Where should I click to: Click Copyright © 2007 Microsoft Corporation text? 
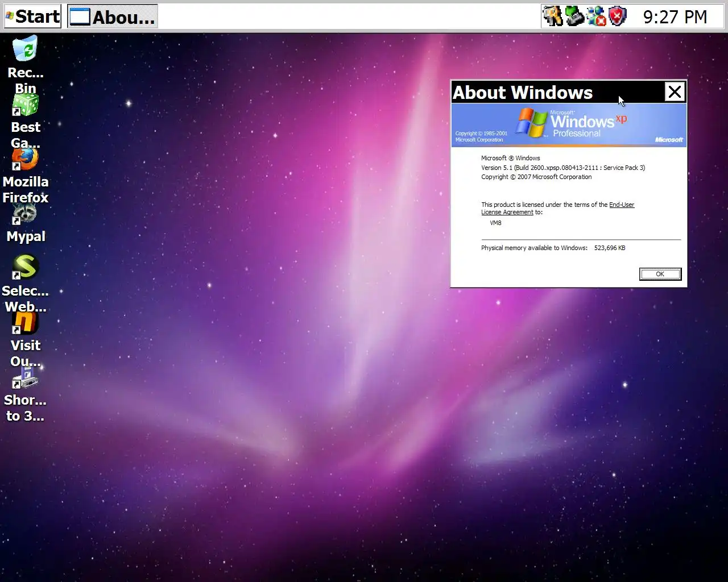[536, 177]
